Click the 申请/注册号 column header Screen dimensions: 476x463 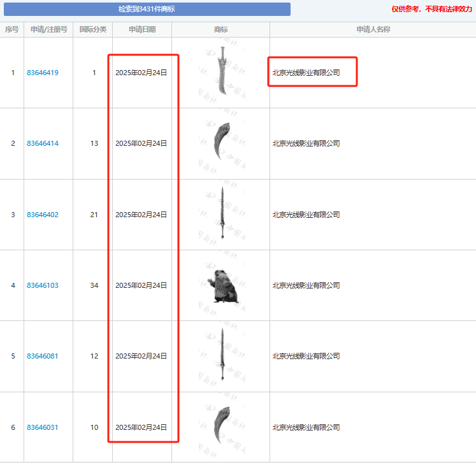48,29
